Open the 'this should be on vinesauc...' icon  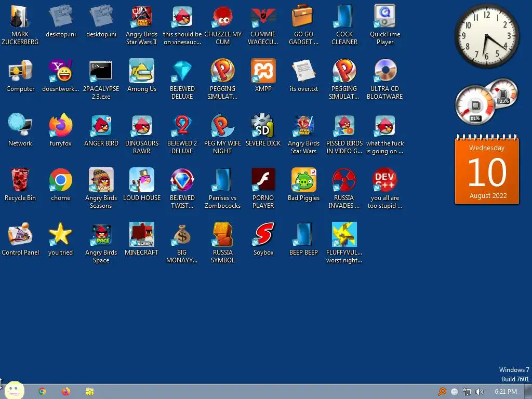click(182, 24)
